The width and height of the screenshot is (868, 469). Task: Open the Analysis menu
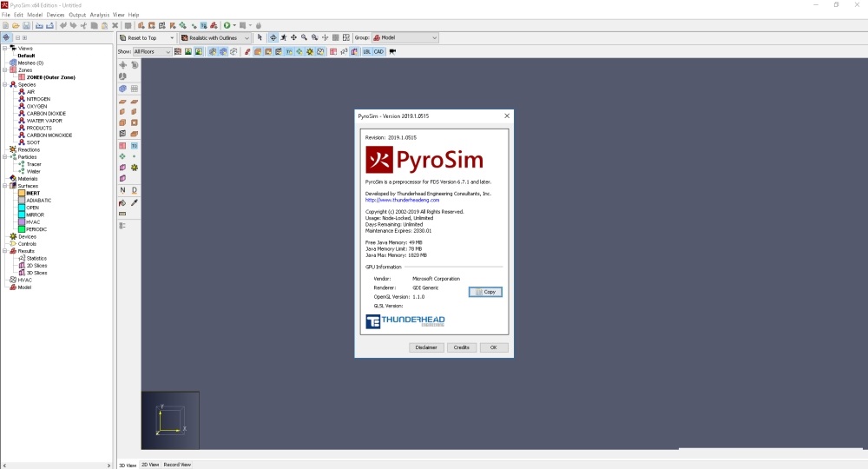[100, 15]
